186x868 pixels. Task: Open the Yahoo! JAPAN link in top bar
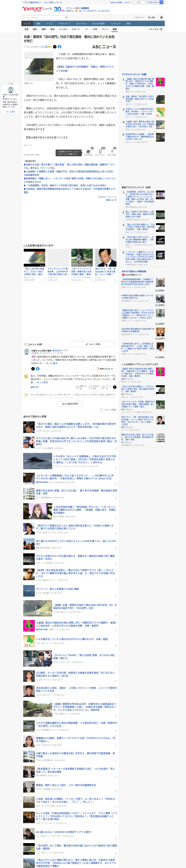(116, 2)
